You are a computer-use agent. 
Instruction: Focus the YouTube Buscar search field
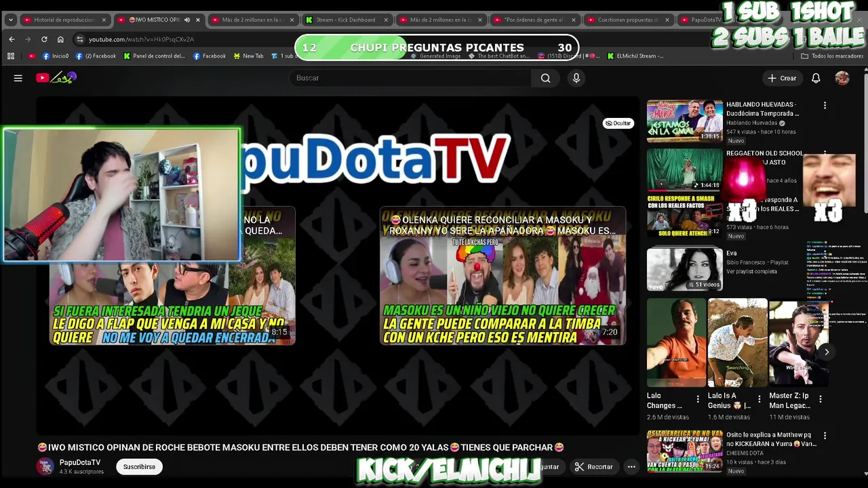410,78
